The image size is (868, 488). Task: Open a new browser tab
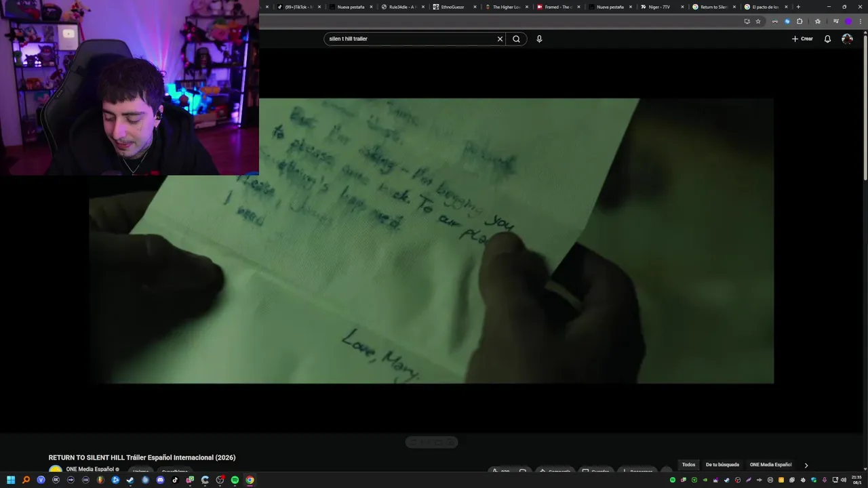[x=798, y=7]
